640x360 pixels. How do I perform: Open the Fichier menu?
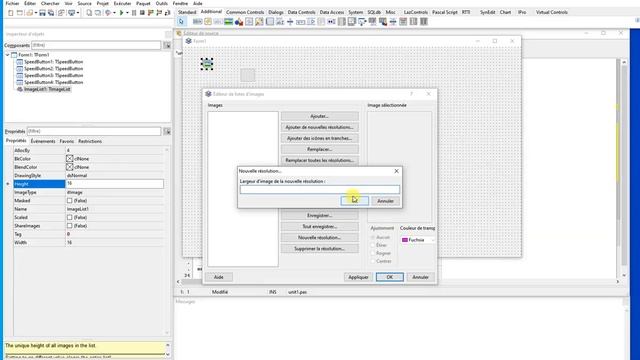pos(12,3)
